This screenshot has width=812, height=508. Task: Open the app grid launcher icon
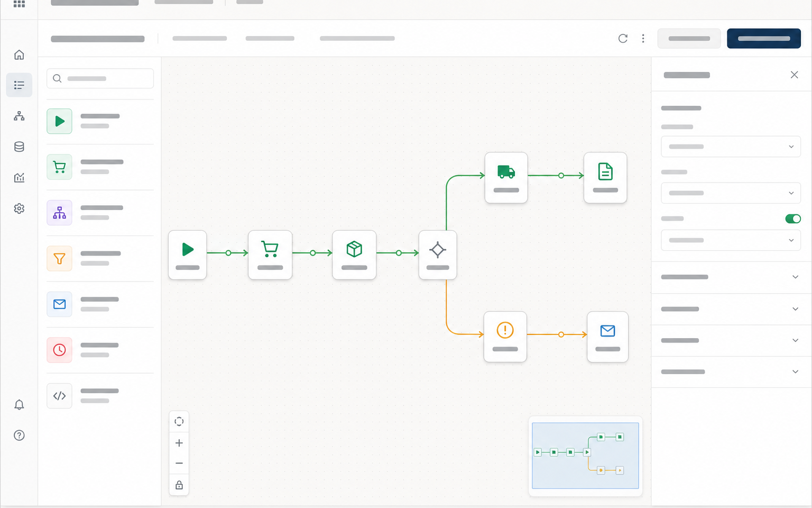point(19,4)
